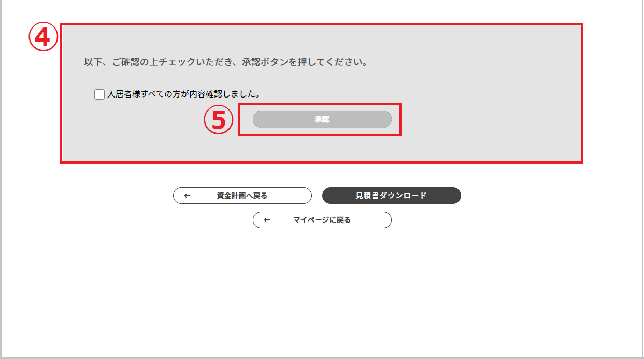This screenshot has width=644, height=359.
Task: Click the left arrow icon beside 資金計画へ戻る
Action: 188,196
